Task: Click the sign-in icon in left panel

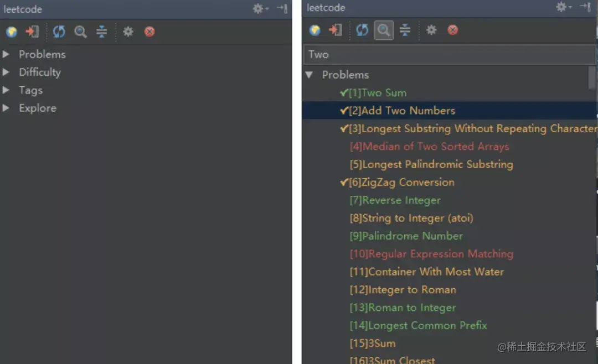Action: 32,32
